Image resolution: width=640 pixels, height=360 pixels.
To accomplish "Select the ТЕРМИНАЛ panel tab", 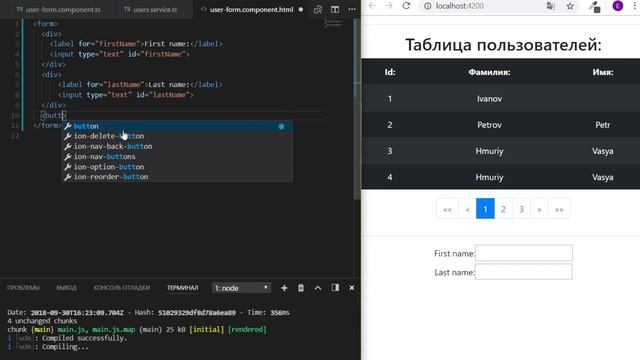I will pos(182,288).
